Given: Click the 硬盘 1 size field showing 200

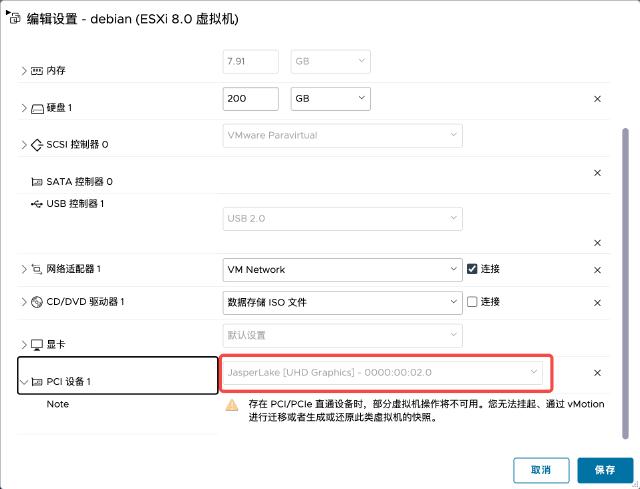Looking at the screenshot, I should (x=250, y=99).
